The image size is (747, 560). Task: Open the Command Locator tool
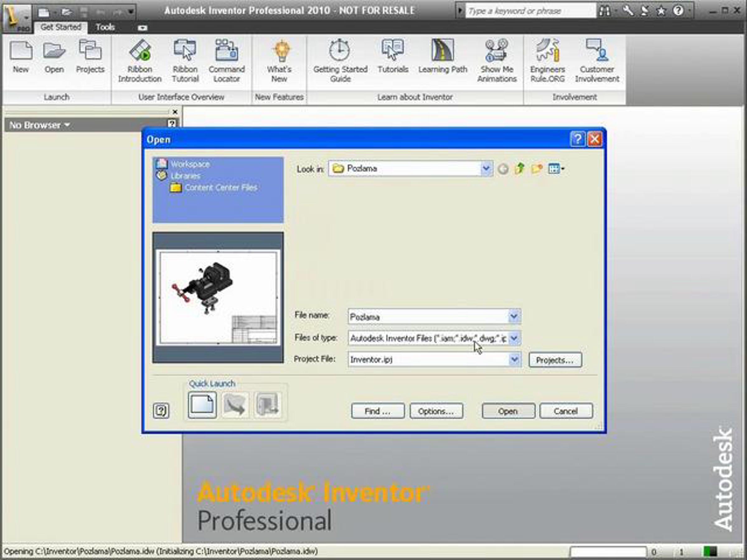pyautogui.click(x=227, y=61)
